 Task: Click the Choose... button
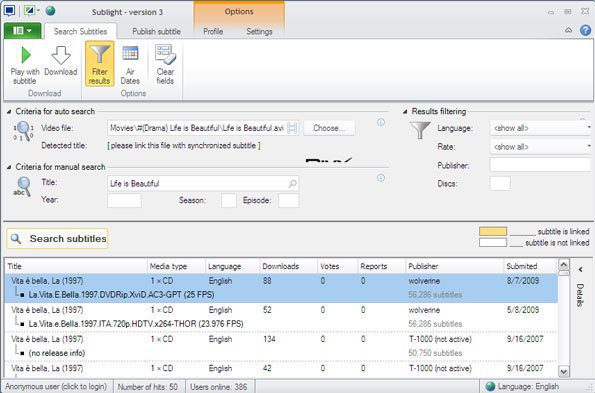[329, 128]
